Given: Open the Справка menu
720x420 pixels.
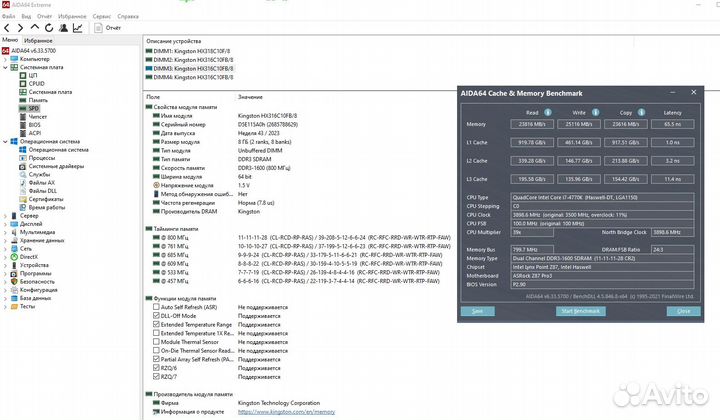Looking at the screenshot, I should pyautogui.click(x=128, y=16).
